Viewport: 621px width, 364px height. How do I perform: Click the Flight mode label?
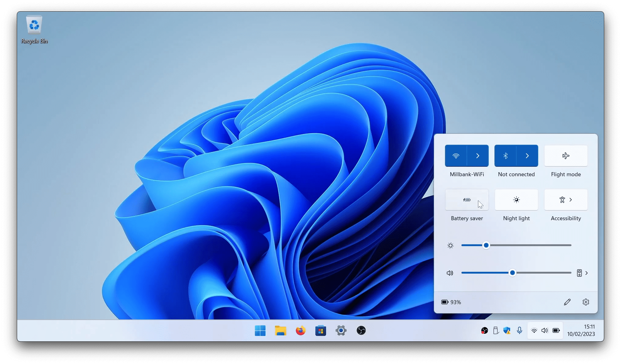tap(566, 174)
